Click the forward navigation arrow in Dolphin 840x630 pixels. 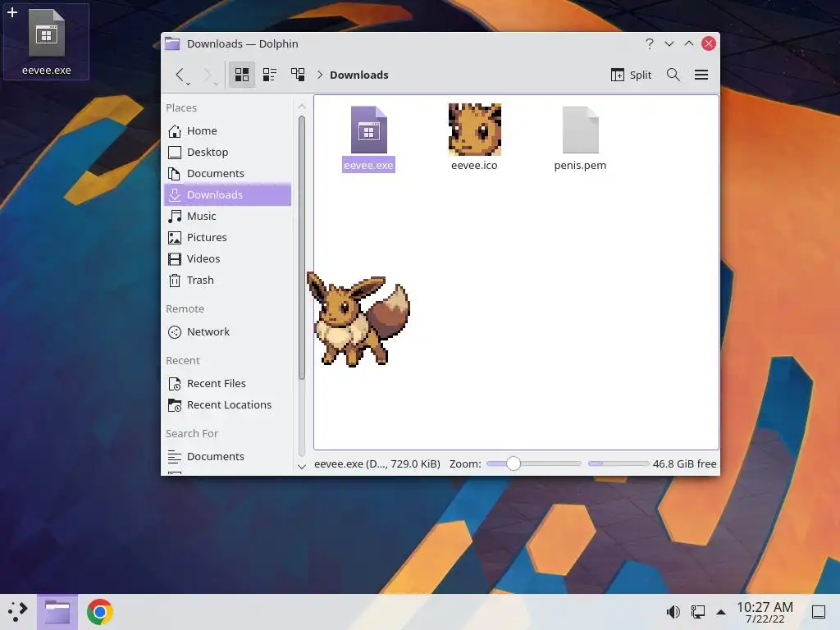click(208, 75)
